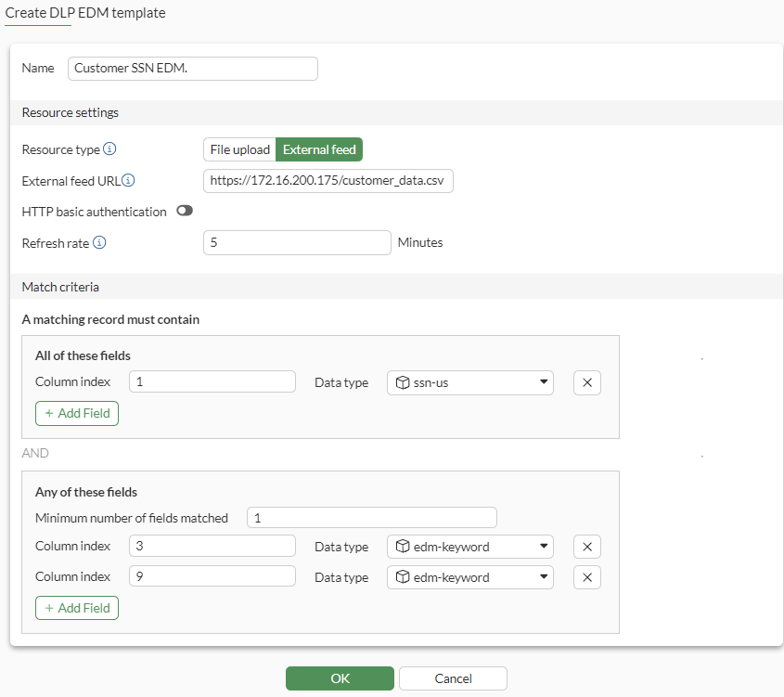The width and height of the screenshot is (784, 697).
Task: Cancel the DLP EDM template creation
Action: point(453,678)
